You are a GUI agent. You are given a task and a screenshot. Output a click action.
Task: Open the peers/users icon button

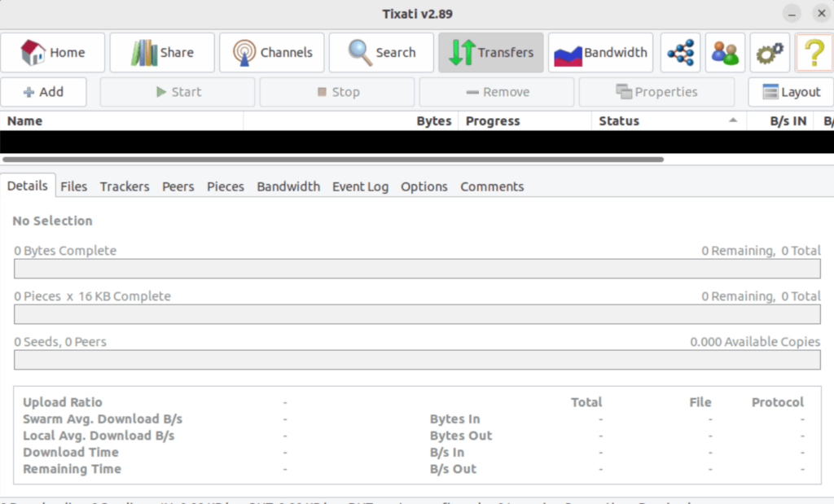click(724, 53)
